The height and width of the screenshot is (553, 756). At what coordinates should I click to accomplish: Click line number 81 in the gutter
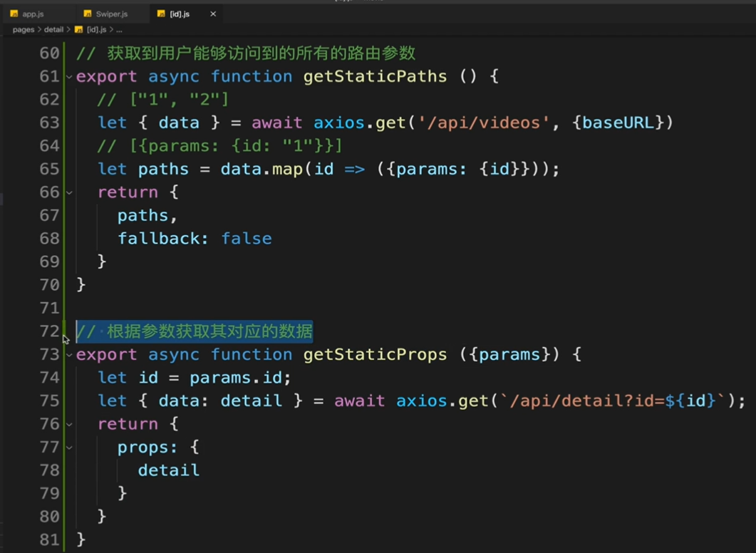49,539
